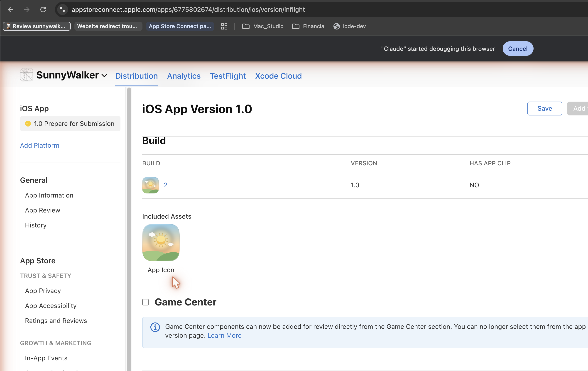588x371 pixels.
Task: Click the GROWTH & MARKETING section label
Action: [x=56, y=343]
